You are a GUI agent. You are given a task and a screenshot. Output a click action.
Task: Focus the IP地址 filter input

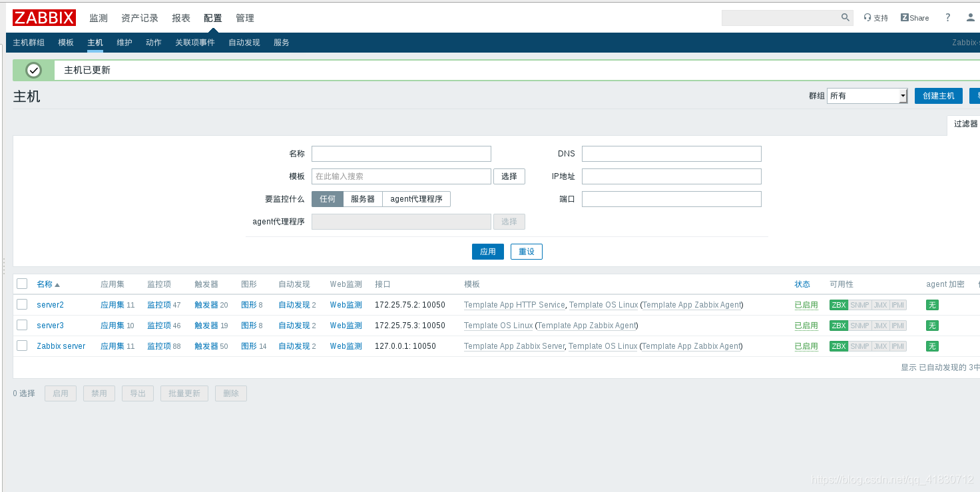(x=672, y=176)
